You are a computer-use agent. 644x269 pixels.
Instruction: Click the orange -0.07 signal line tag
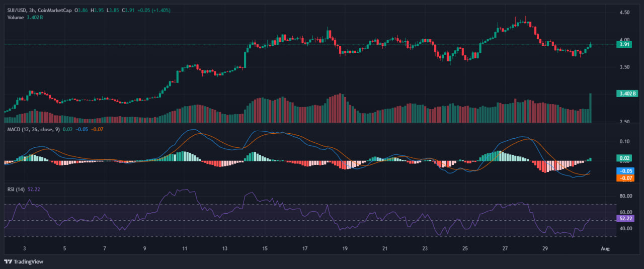click(625, 178)
